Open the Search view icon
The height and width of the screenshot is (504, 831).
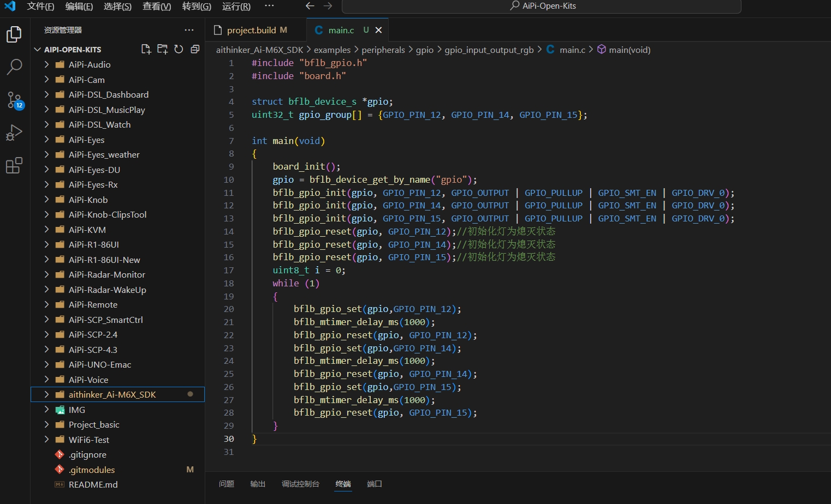(x=14, y=67)
